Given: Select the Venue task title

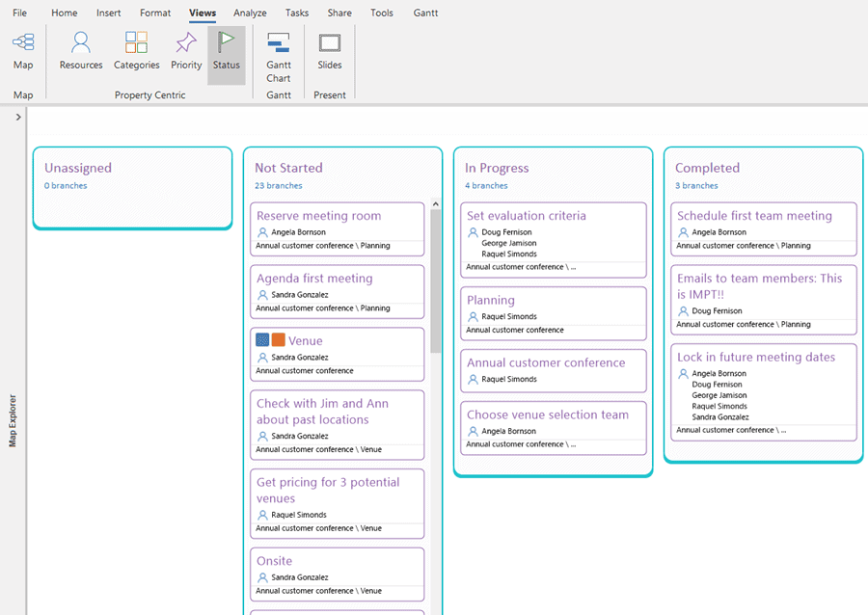Looking at the screenshot, I should 305,340.
